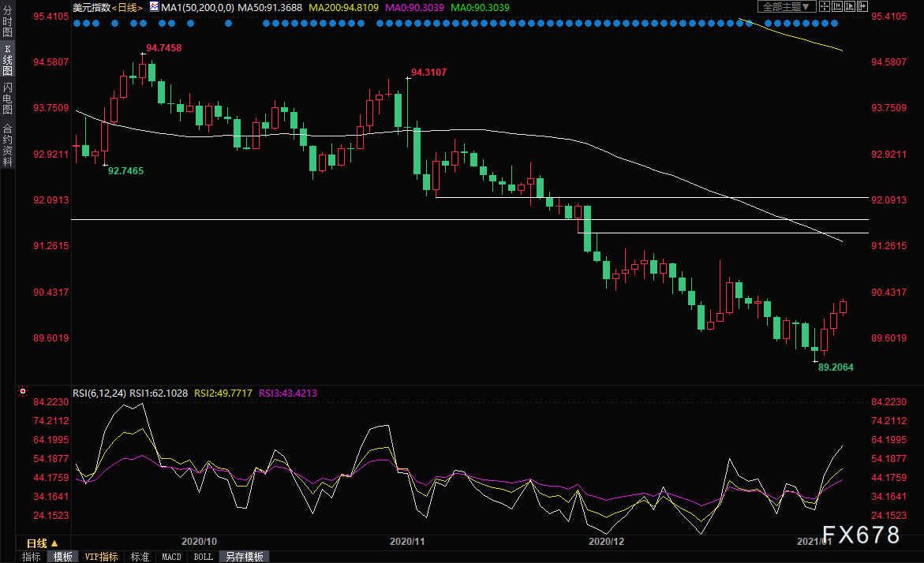924x563 pixels.
Task: Click the <日线> period label in title
Action: point(128,7)
